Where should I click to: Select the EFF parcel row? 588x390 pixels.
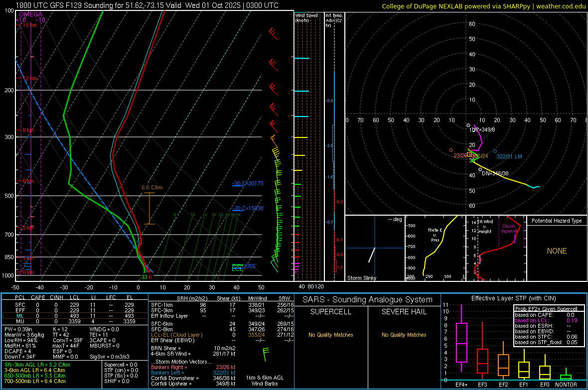(75, 310)
